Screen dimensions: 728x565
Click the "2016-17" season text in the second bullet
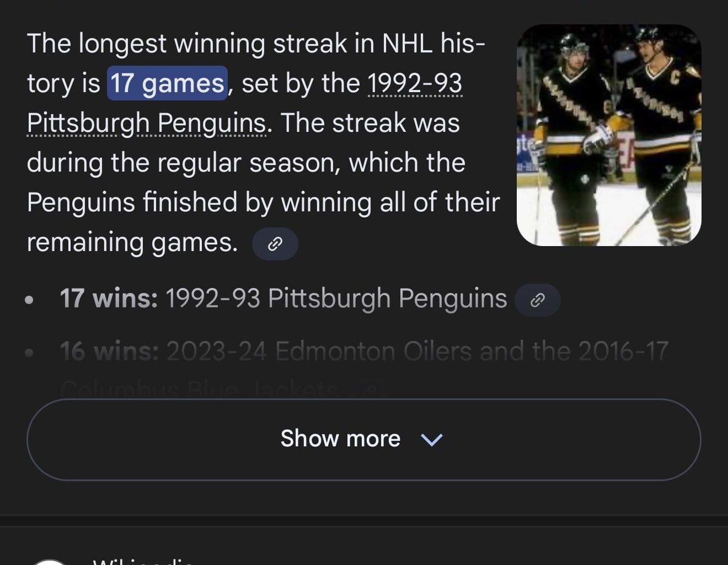point(623,351)
